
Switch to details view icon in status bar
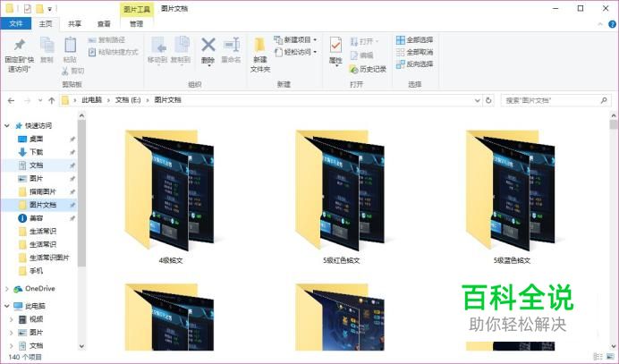pyautogui.click(x=598, y=357)
